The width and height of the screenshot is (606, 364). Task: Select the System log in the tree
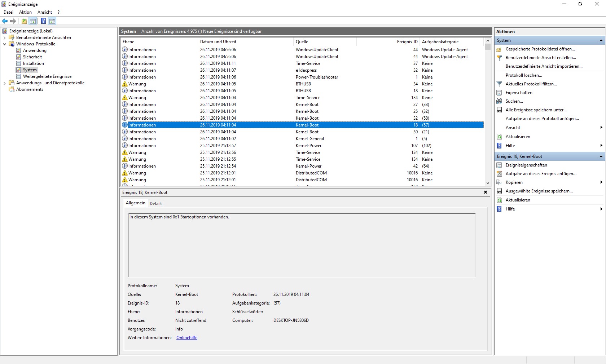[30, 70]
